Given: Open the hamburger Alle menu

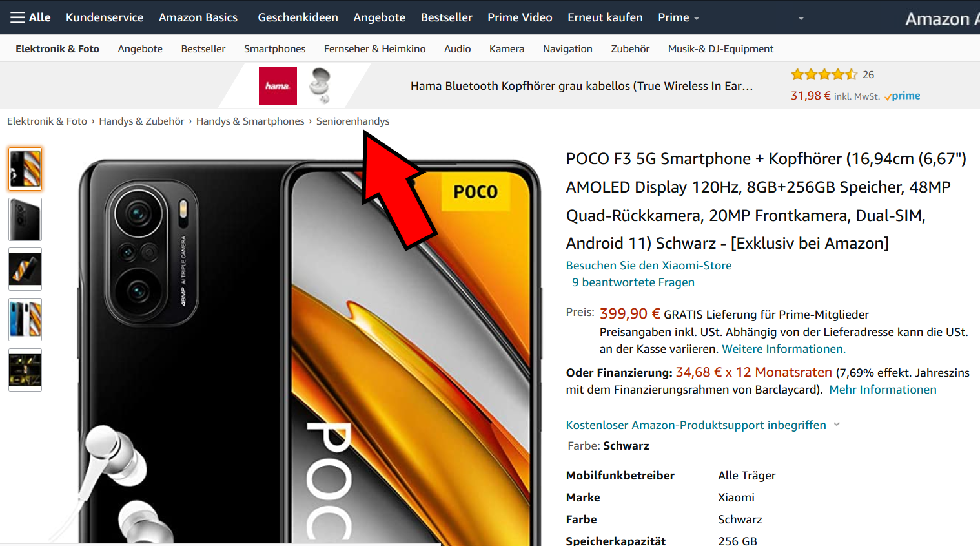Looking at the screenshot, I should [x=30, y=17].
